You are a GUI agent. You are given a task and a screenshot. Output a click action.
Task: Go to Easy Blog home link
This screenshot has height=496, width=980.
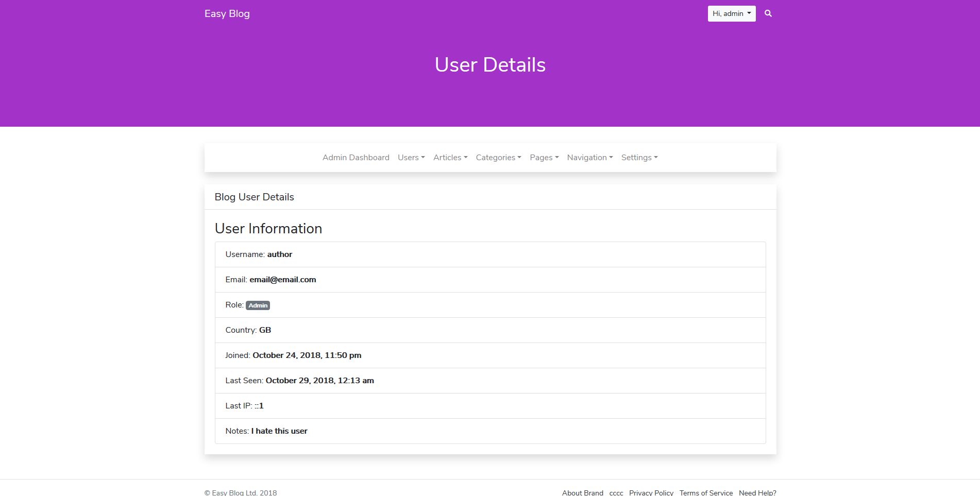click(x=227, y=13)
